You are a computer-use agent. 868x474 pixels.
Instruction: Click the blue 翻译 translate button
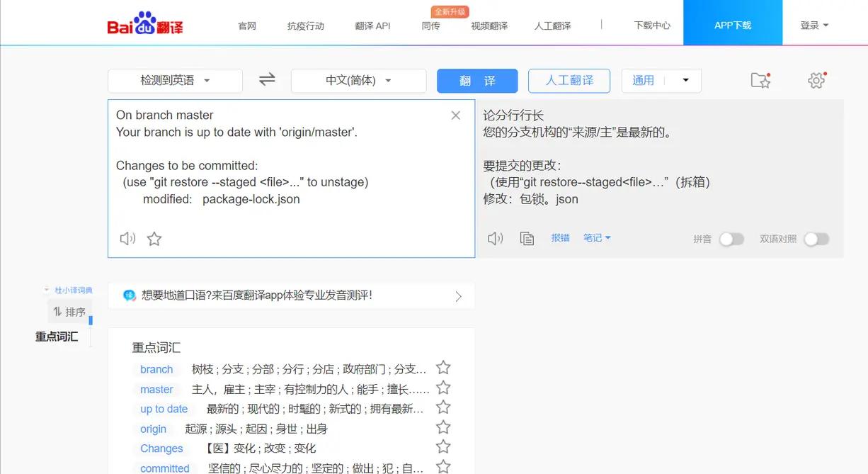click(x=477, y=81)
